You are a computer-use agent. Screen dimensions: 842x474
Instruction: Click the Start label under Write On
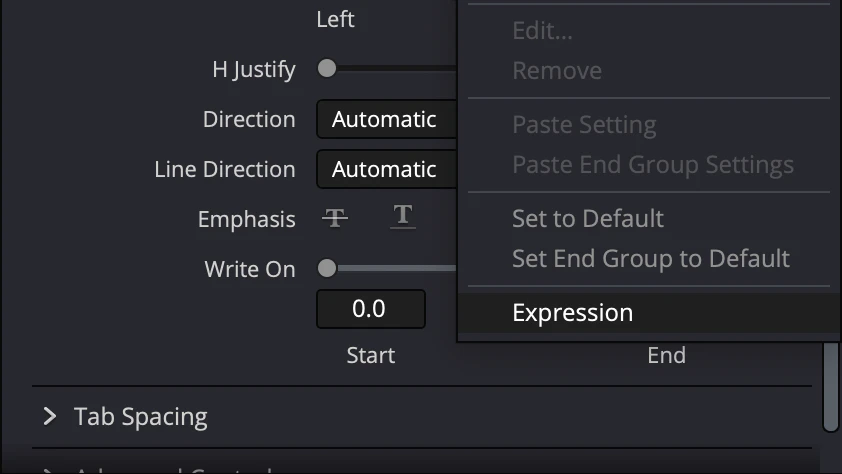click(370, 355)
